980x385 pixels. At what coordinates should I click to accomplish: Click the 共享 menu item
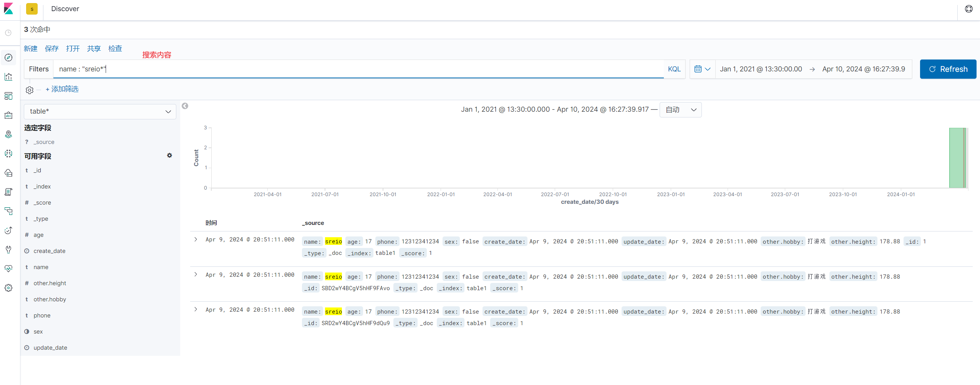pyautogui.click(x=94, y=49)
